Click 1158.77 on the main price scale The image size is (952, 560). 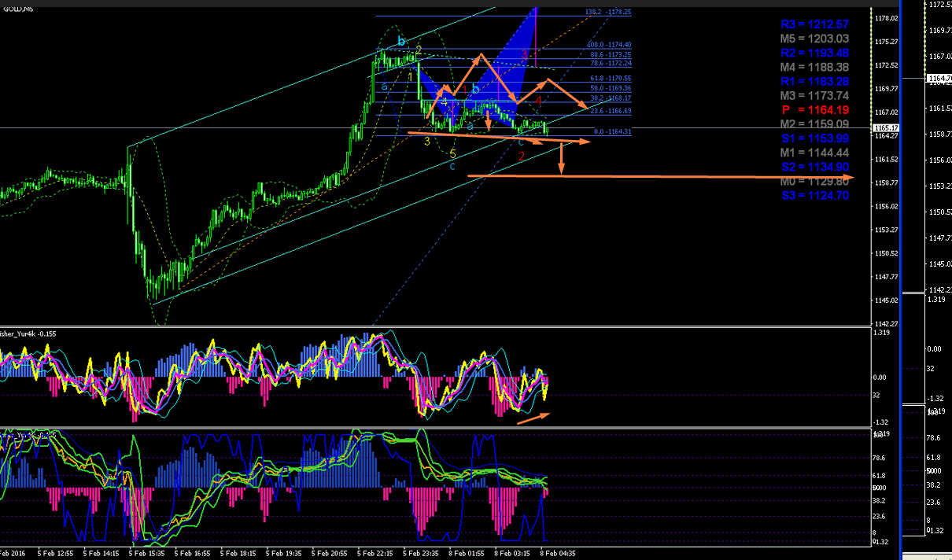click(887, 182)
